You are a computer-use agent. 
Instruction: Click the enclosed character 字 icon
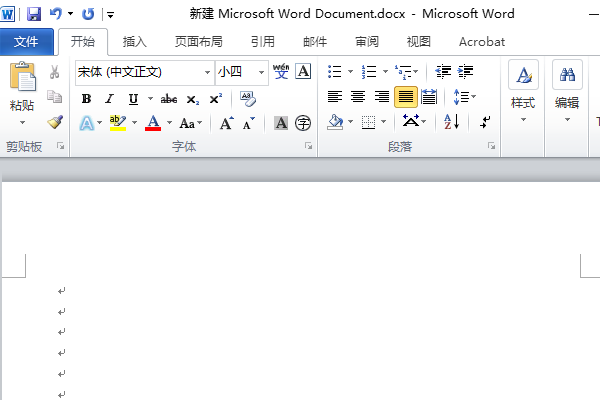pos(303,123)
